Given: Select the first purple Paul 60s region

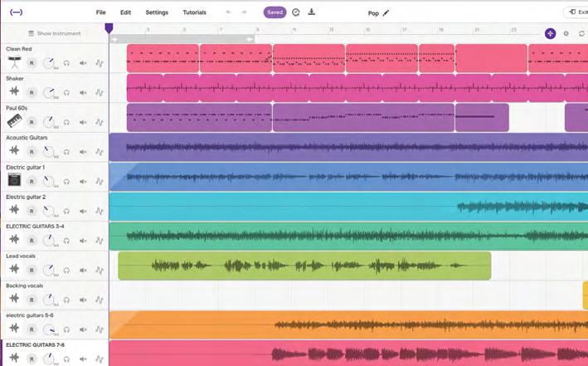Looking at the screenshot, I should click(199, 118).
